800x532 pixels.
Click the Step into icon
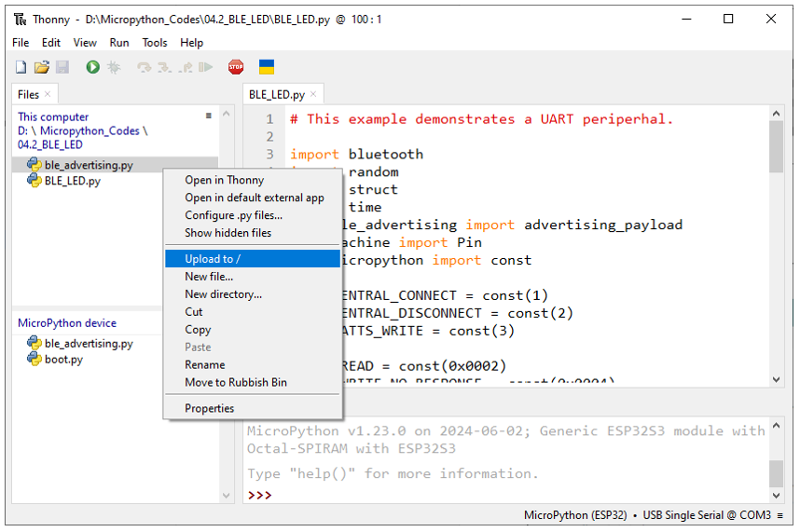pyautogui.click(x=164, y=67)
